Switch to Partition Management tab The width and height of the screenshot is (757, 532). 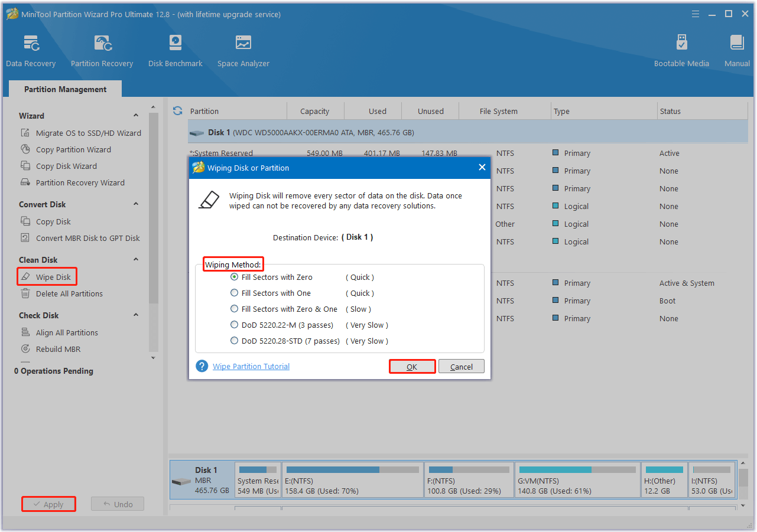tap(66, 89)
